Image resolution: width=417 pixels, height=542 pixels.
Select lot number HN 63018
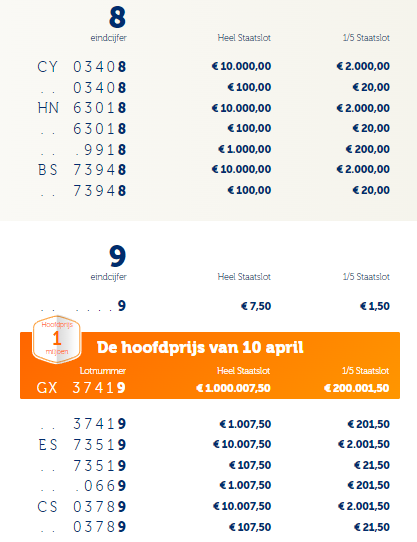tap(82, 108)
